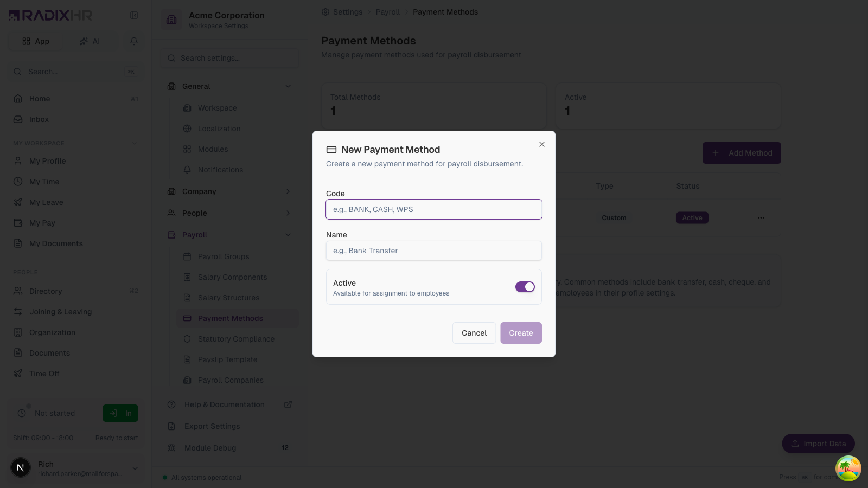The image size is (868, 488).
Task: Click the Modules grid icon
Action: point(187,149)
